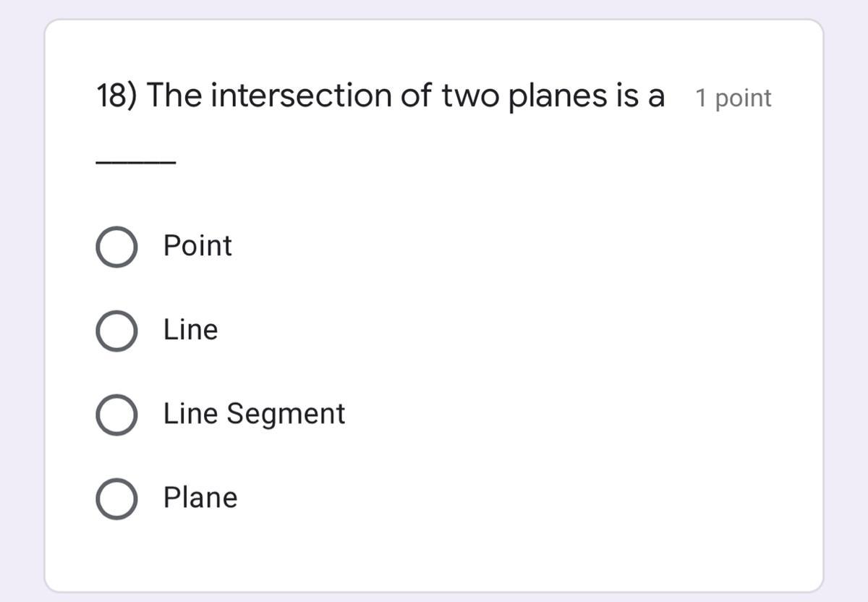Click the blank underline below the question
The image size is (868, 602).
click(x=135, y=162)
